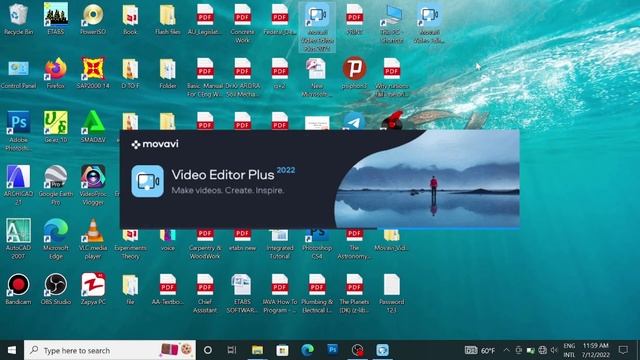The width and height of the screenshot is (640, 360).
Task: Click the movavi logo on the splash
Action: click(155, 144)
